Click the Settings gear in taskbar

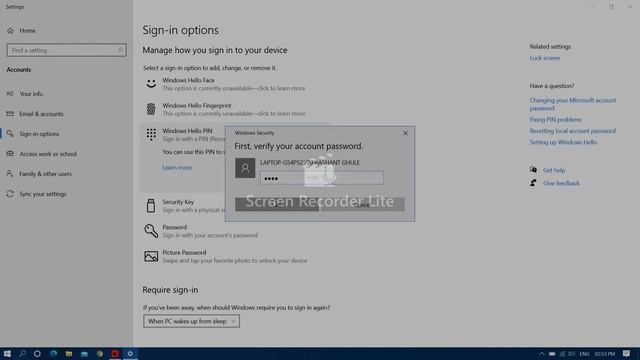click(x=130, y=354)
